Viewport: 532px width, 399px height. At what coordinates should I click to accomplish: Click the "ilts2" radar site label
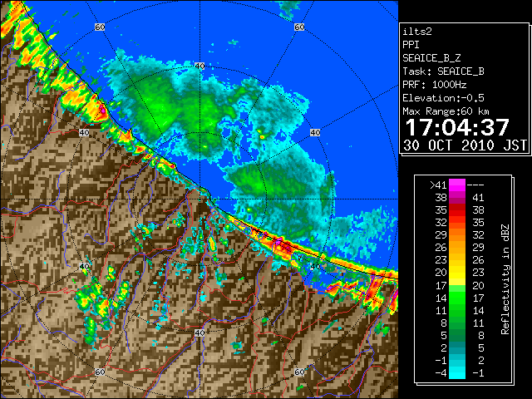[x=417, y=32]
